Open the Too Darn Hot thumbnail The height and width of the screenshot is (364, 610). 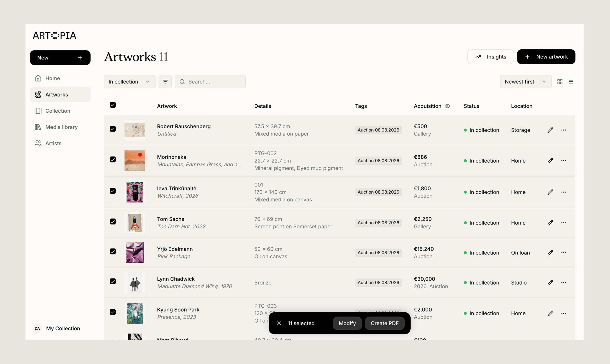(x=135, y=223)
